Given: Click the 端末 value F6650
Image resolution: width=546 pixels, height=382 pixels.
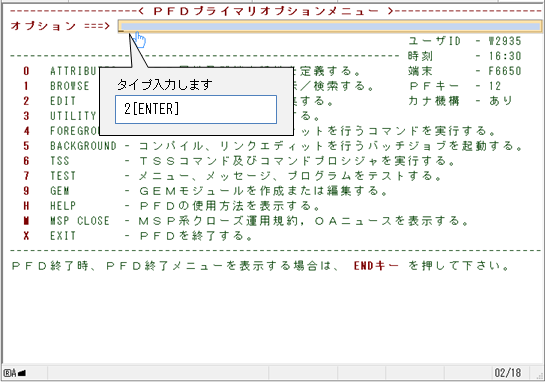Looking at the screenshot, I should pos(505,71).
